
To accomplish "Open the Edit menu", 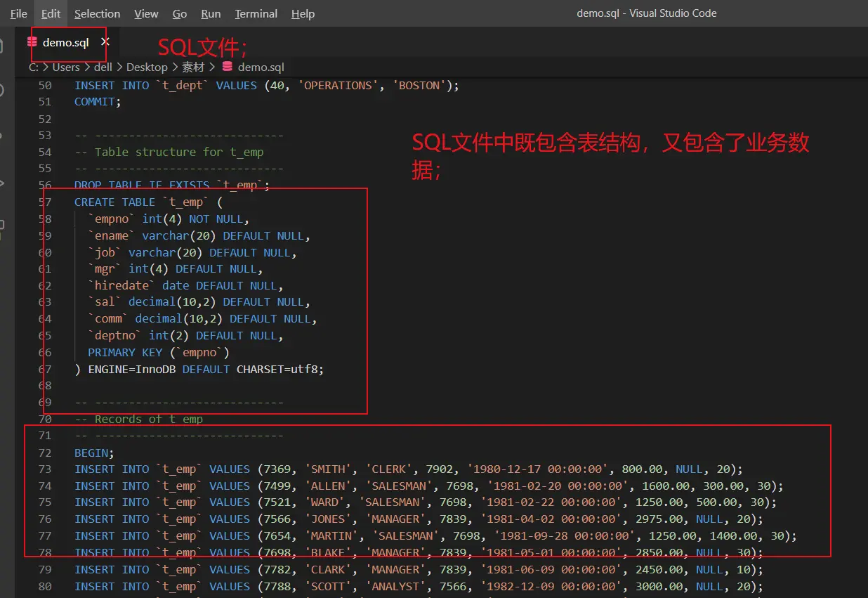I will (x=51, y=13).
